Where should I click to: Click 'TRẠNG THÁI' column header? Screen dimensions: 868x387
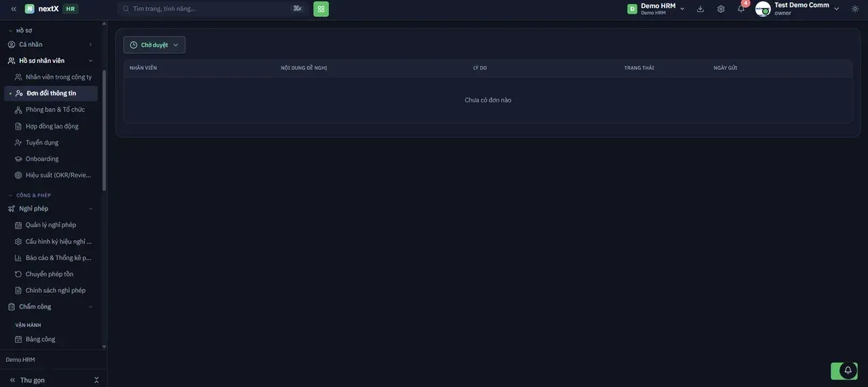[639, 68]
